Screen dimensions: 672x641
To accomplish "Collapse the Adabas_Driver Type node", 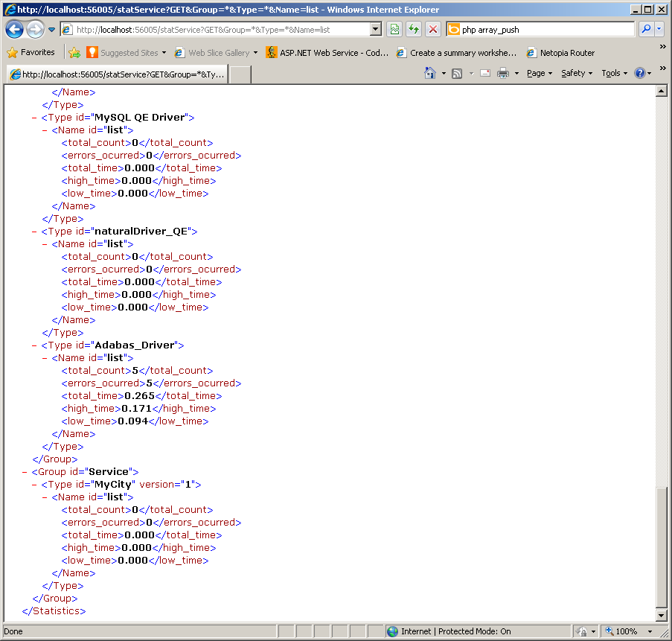I will pos(34,345).
